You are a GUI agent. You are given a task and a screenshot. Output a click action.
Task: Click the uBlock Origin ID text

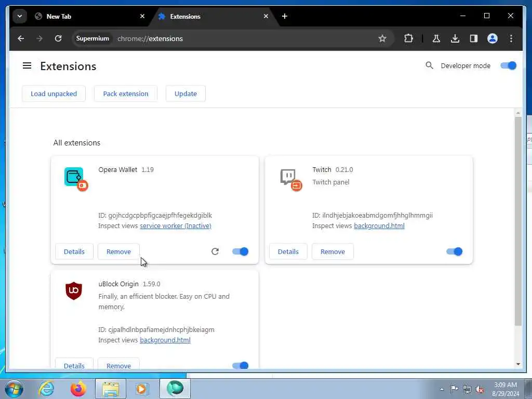(x=156, y=329)
